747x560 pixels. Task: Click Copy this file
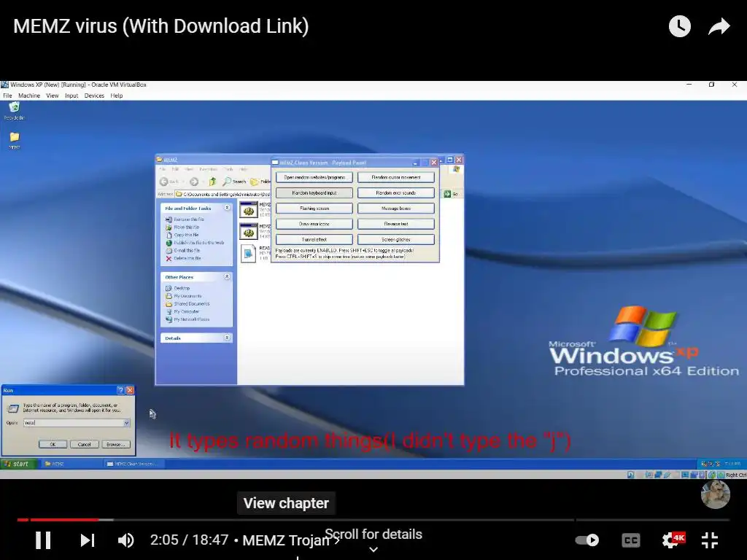click(x=182, y=235)
